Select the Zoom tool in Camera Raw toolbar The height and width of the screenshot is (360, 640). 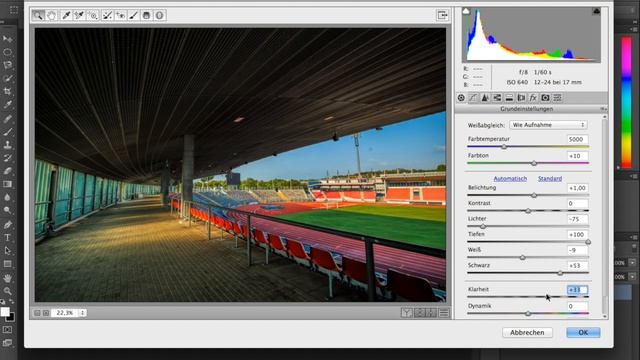pyautogui.click(x=38, y=16)
